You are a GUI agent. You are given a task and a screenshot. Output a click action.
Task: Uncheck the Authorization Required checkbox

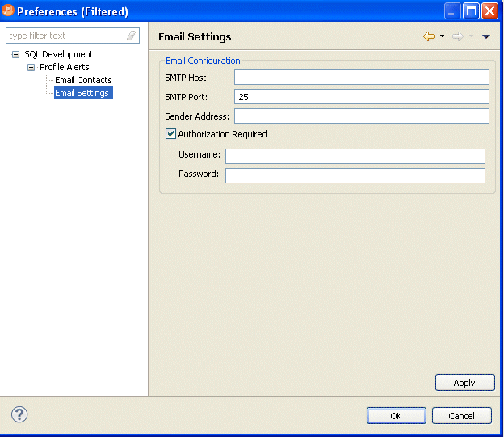point(170,134)
